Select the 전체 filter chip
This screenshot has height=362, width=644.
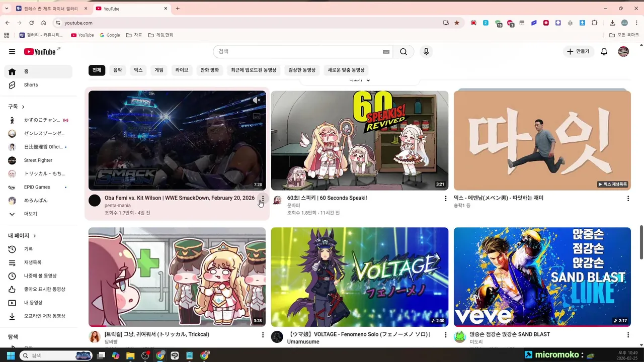tap(97, 70)
